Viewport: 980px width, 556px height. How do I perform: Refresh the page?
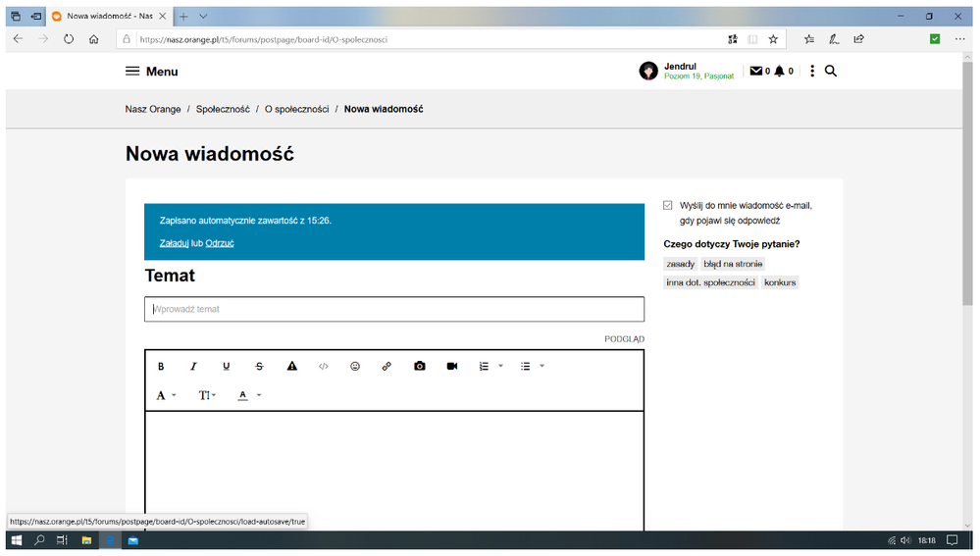[68, 38]
